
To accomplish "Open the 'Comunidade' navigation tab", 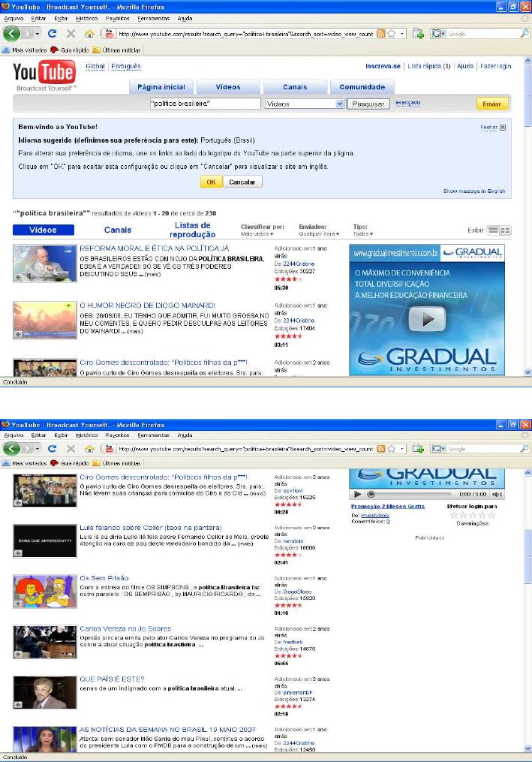I will [362, 87].
